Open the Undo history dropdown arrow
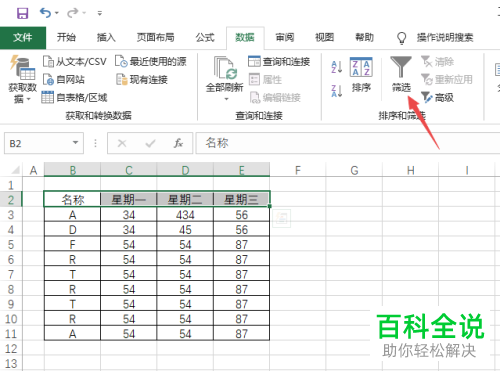Screen dimensions: 500x371 (x=57, y=13)
